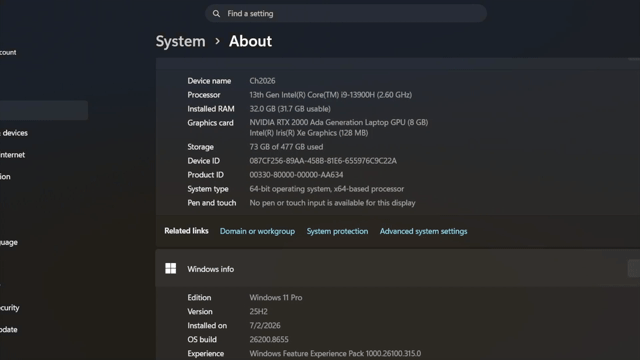
Task: Select the device name value Ch2026
Action: coord(262,81)
